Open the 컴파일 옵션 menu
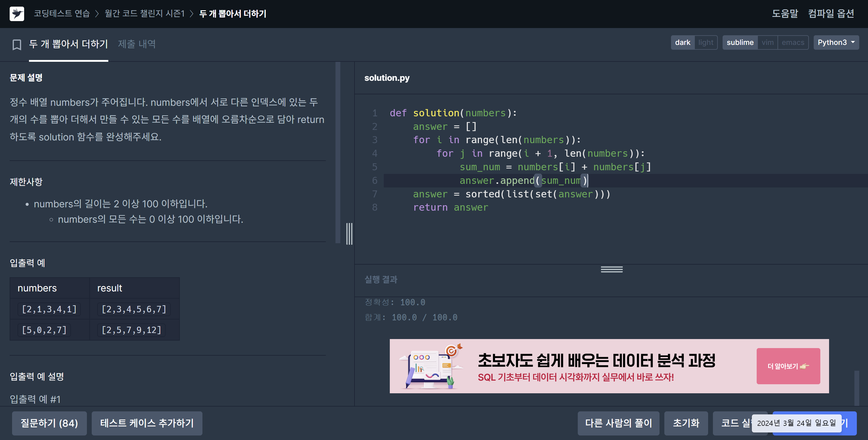 tap(831, 14)
